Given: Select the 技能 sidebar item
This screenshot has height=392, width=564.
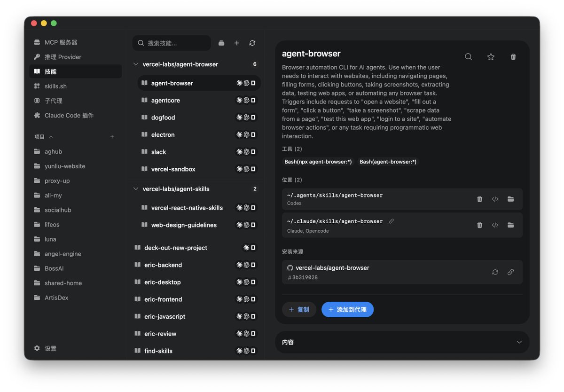Looking at the screenshot, I should [75, 71].
